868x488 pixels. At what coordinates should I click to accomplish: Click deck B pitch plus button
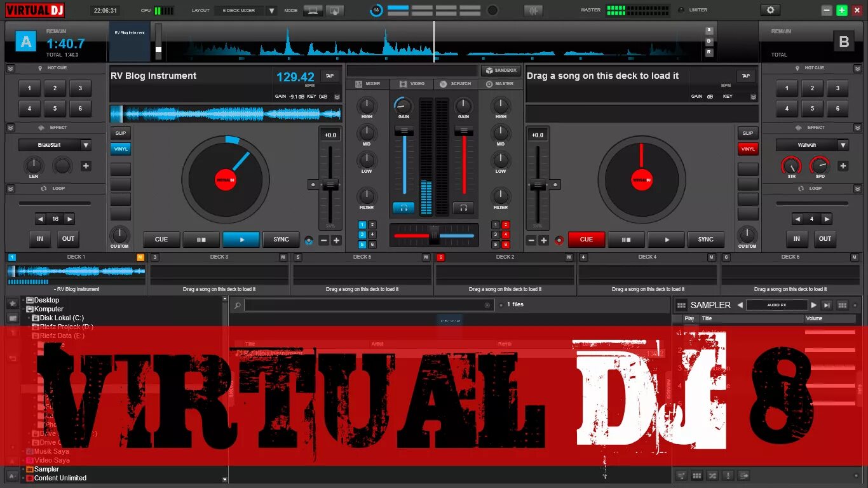[544, 240]
